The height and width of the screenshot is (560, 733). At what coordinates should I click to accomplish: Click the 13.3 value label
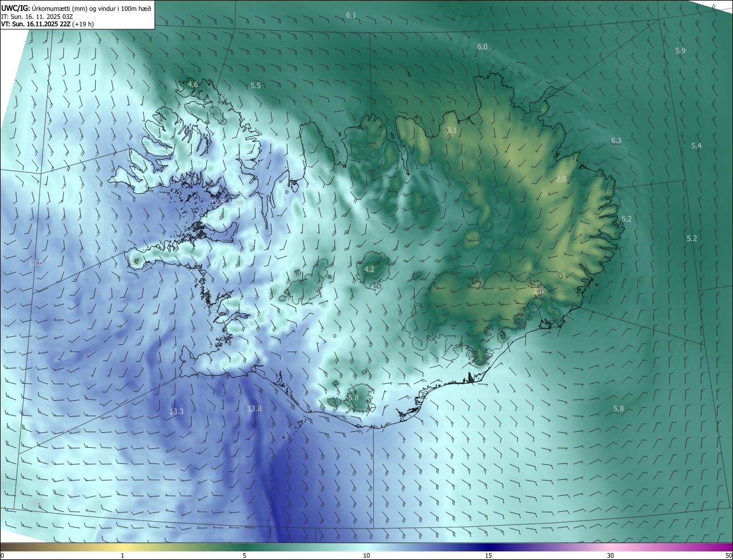point(176,412)
